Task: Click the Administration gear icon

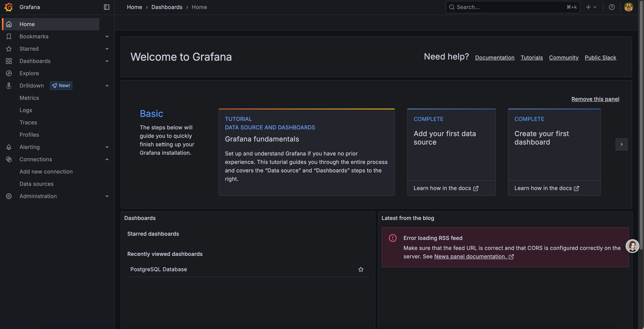Action: click(9, 196)
